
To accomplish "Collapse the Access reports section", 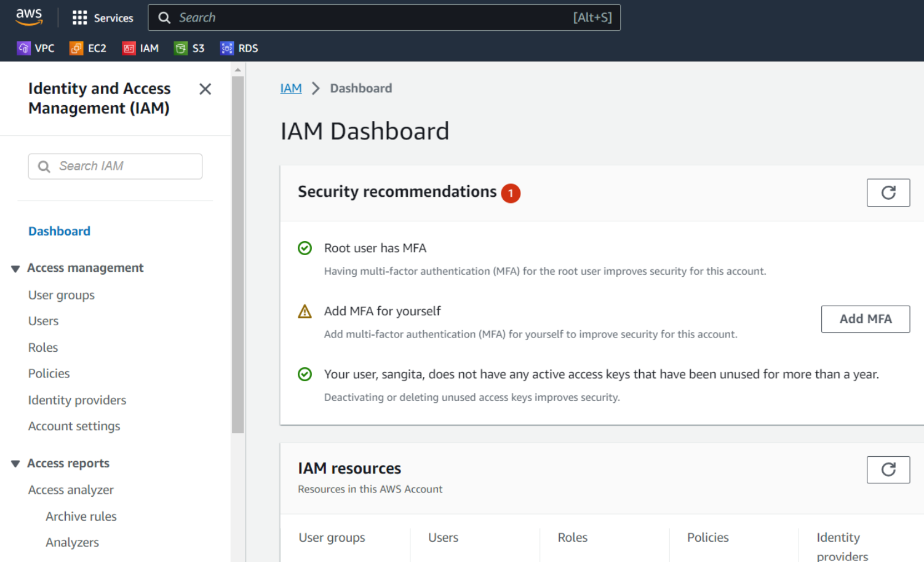I will pyautogui.click(x=15, y=464).
